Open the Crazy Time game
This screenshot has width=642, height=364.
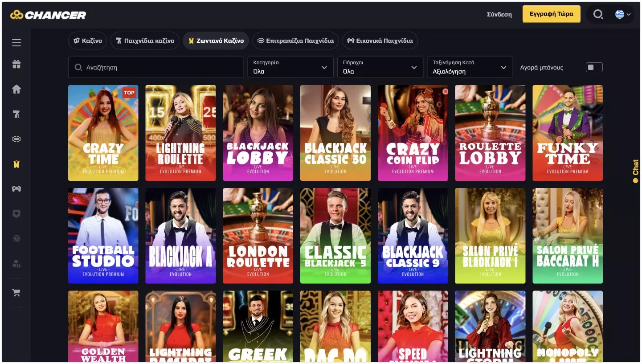pos(103,133)
